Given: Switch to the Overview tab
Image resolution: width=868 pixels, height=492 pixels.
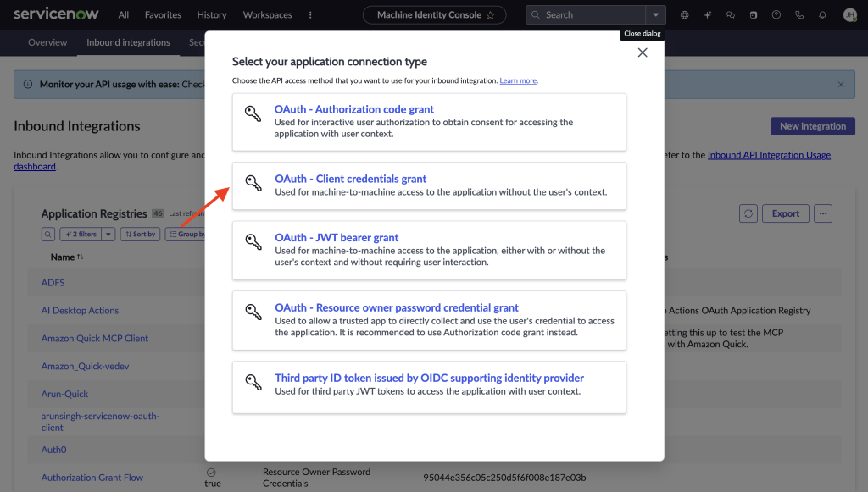Looking at the screenshot, I should [x=47, y=42].
